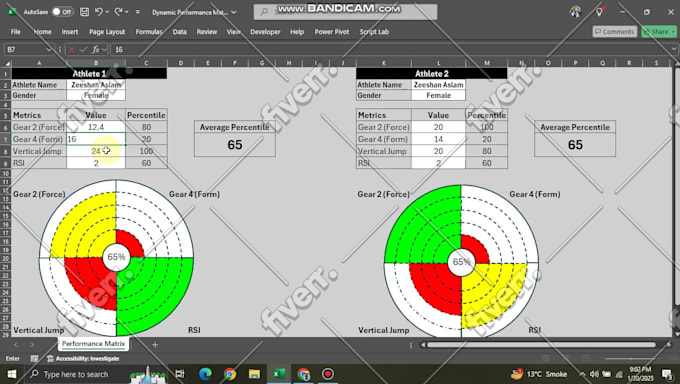
Task: Click the Redo arrow icon
Action: (118, 12)
